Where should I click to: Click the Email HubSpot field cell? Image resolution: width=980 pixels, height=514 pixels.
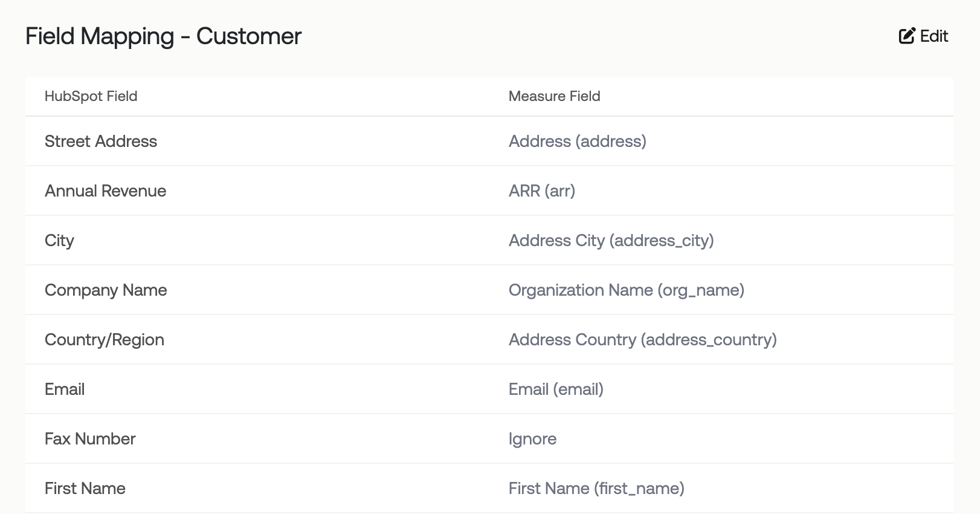[x=65, y=389]
